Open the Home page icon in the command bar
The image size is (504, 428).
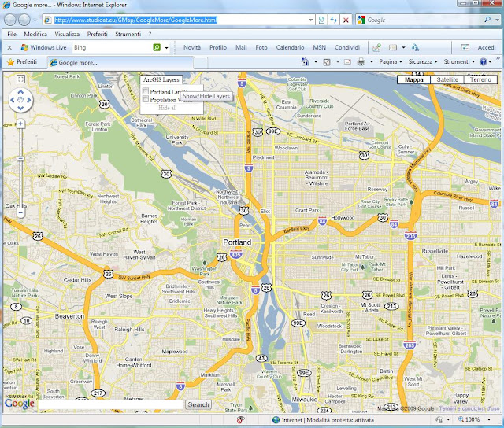pyautogui.click(x=305, y=61)
